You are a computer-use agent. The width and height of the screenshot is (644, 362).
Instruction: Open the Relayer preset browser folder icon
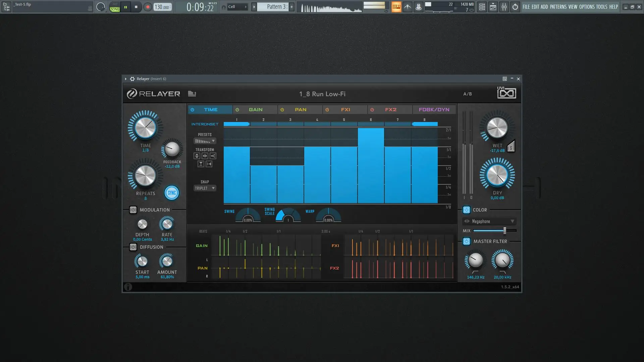point(192,94)
